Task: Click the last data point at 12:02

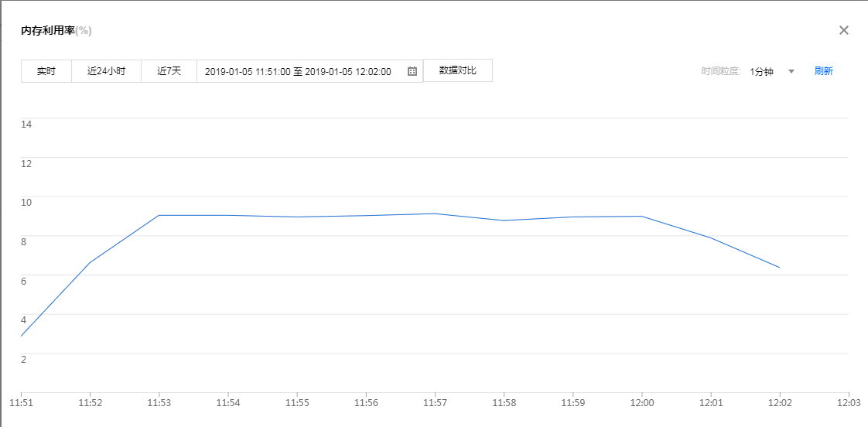Action: (x=780, y=268)
